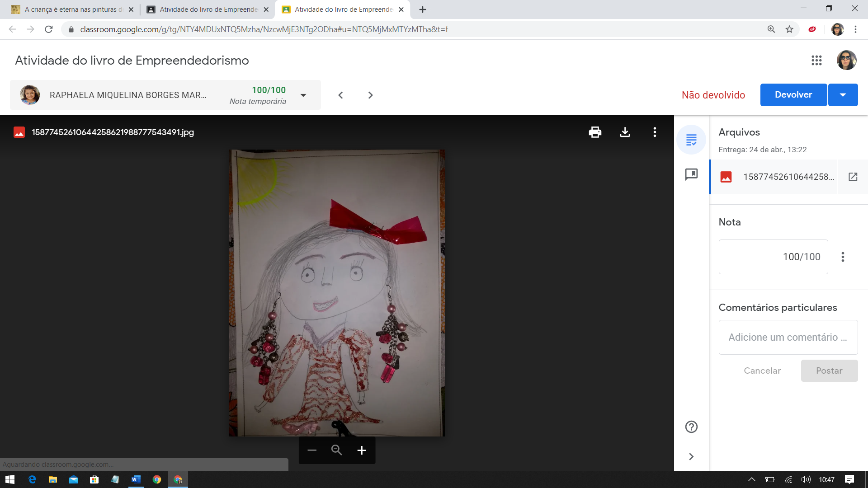Image resolution: width=868 pixels, height=488 pixels.
Task: Download the student's jpg attachment
Action: pos(625,132)
